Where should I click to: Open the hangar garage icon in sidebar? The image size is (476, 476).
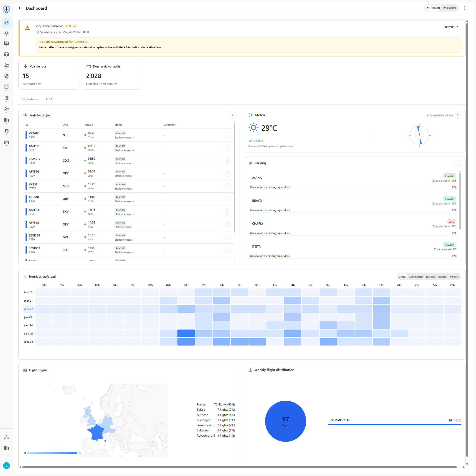tap(6, 55)
